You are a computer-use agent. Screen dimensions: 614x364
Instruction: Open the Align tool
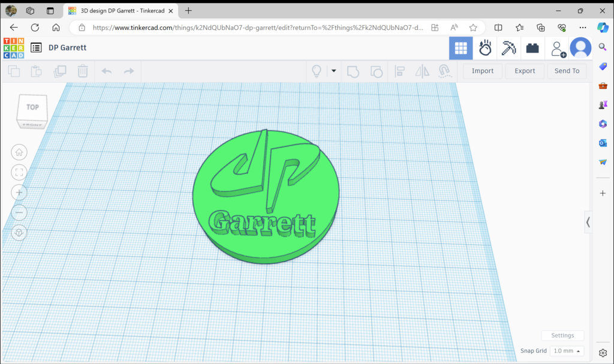399,71
